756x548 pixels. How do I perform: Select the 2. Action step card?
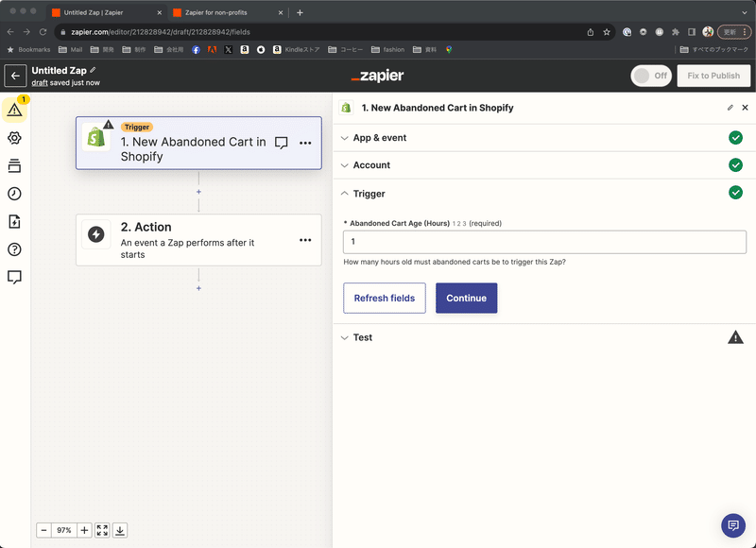point(198,240)
